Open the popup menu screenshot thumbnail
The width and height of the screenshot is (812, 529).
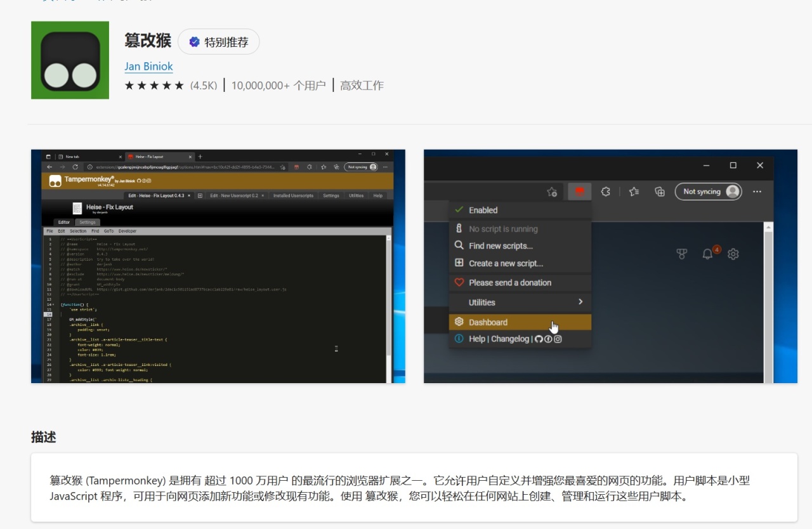610,266
